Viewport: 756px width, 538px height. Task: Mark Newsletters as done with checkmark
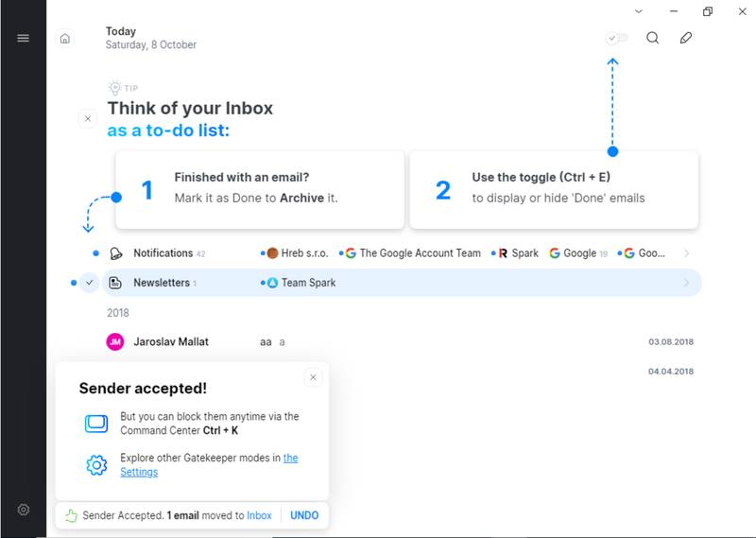tap(89, 283)
